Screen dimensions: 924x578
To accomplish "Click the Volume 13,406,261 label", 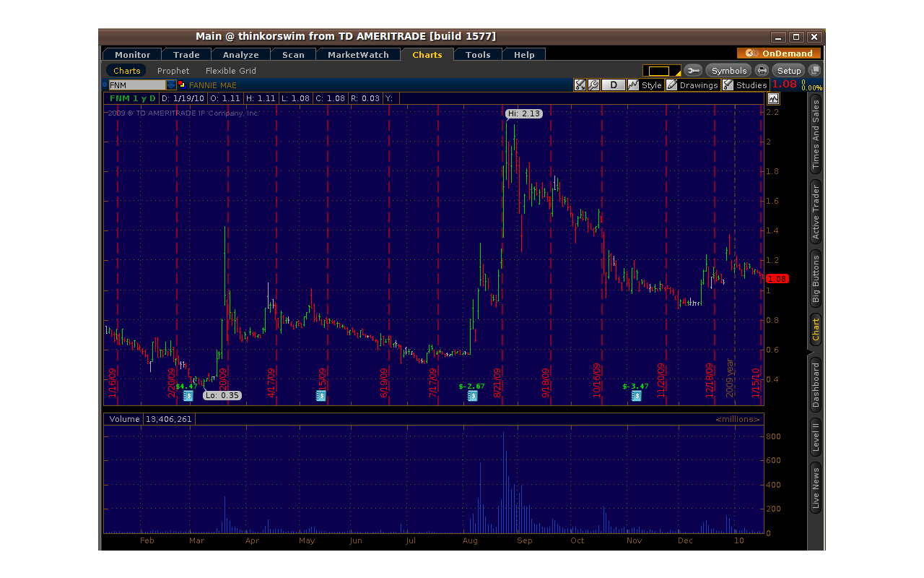I will click(x=150, y=419).
